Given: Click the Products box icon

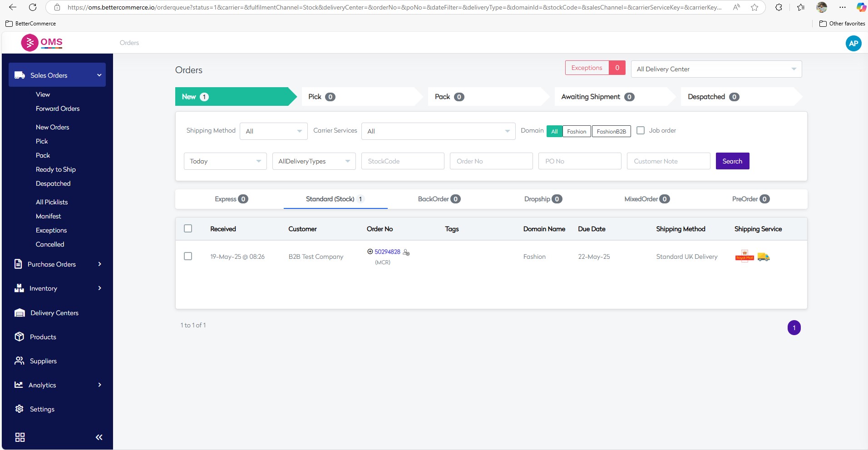Looking at the screenshot, I should point(19,336).
